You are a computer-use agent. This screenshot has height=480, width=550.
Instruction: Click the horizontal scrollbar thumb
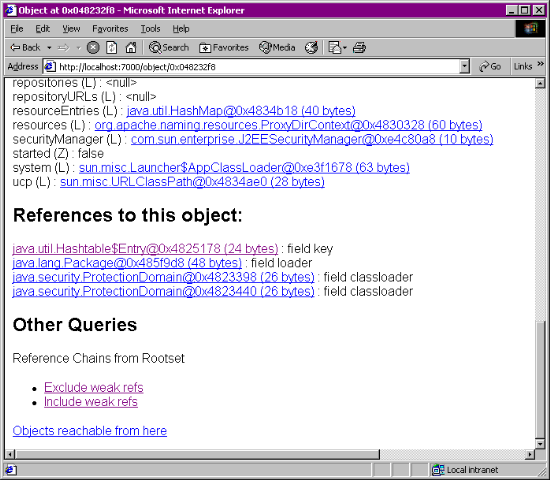tap(197, 454)
